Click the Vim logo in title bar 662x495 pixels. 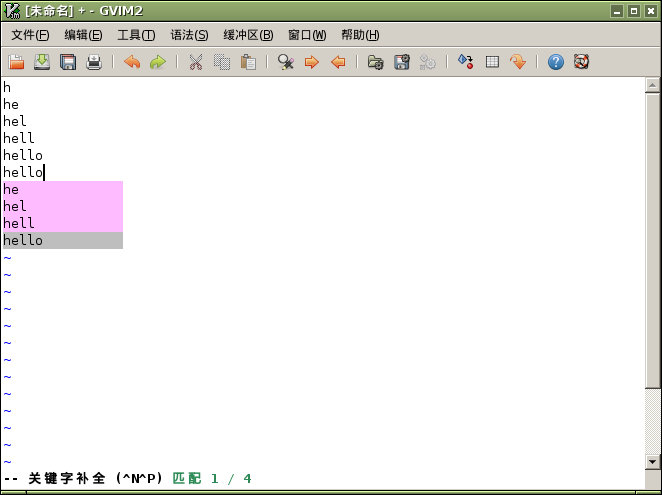tap(11, 11)
